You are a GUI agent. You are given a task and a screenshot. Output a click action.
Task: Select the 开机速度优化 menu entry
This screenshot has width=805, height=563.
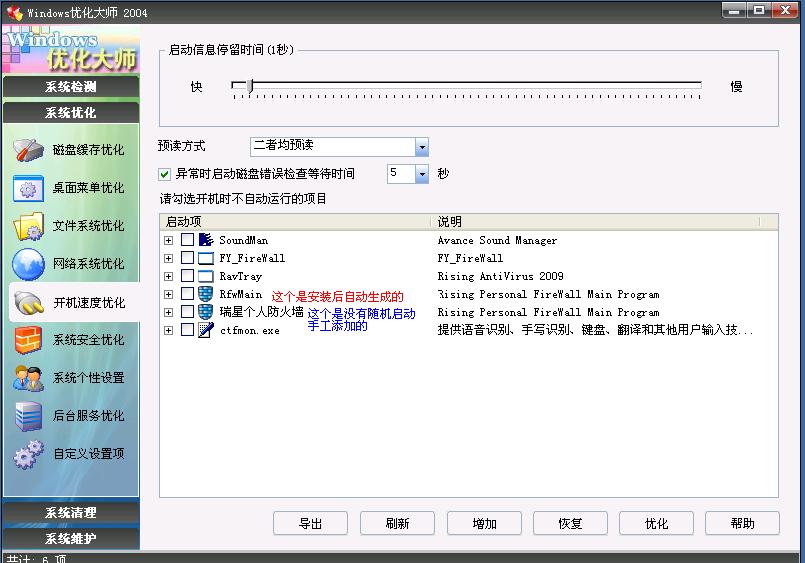click(74, 302)
